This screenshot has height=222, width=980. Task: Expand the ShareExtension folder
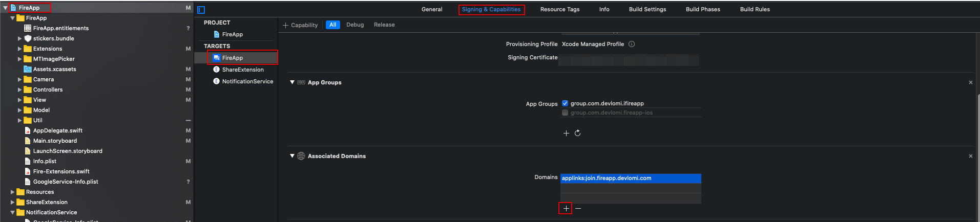tap(13, 202)
